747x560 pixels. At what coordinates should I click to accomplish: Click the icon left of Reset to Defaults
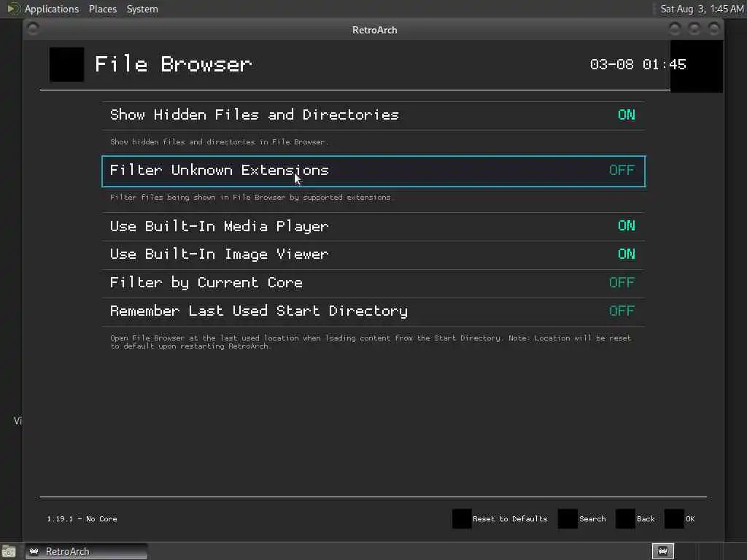pos(462,519)
